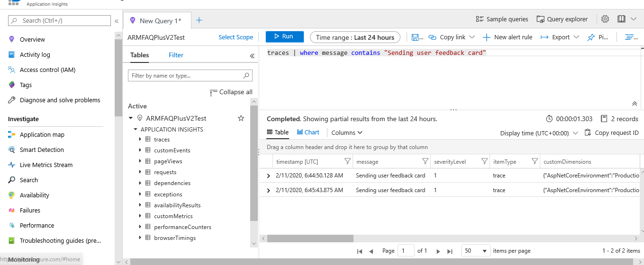Switch to the Filter tab
The width and height of the screenshot is (644, 265).
point(176,55)
